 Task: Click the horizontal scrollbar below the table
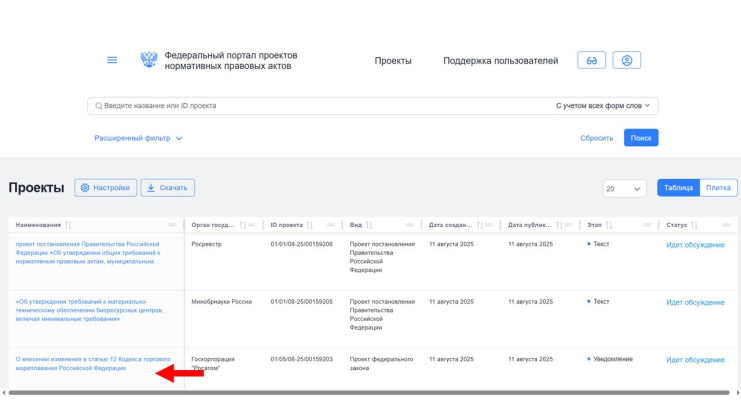click(x=370, y=393)
